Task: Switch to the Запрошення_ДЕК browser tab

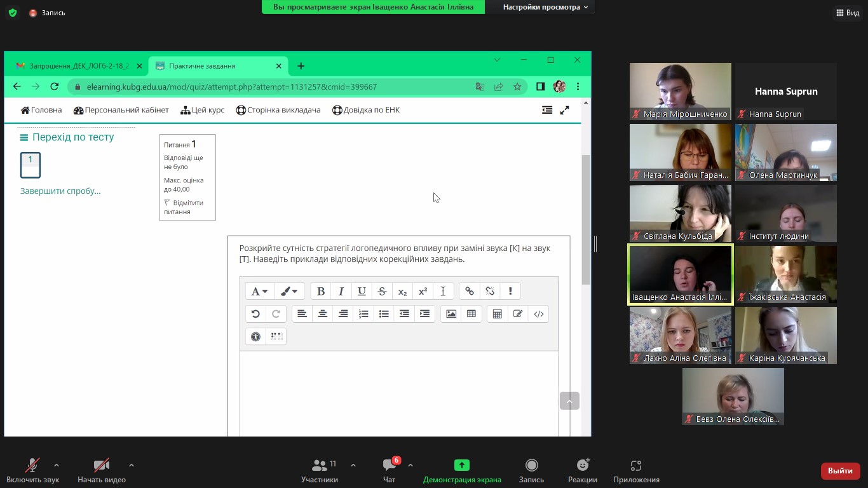Action: (x=78, y=66)
